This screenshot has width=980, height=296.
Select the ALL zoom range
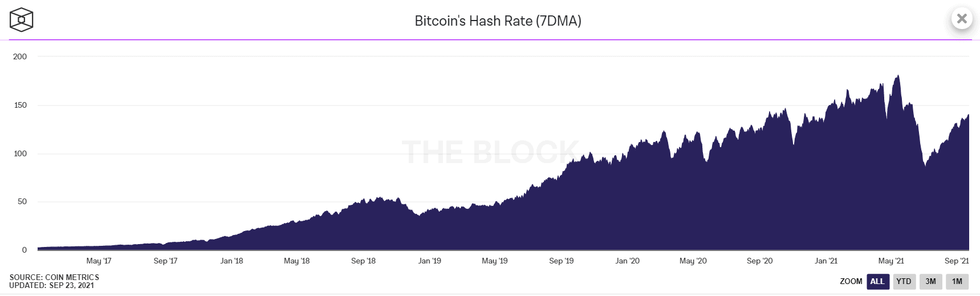point(877,281)
